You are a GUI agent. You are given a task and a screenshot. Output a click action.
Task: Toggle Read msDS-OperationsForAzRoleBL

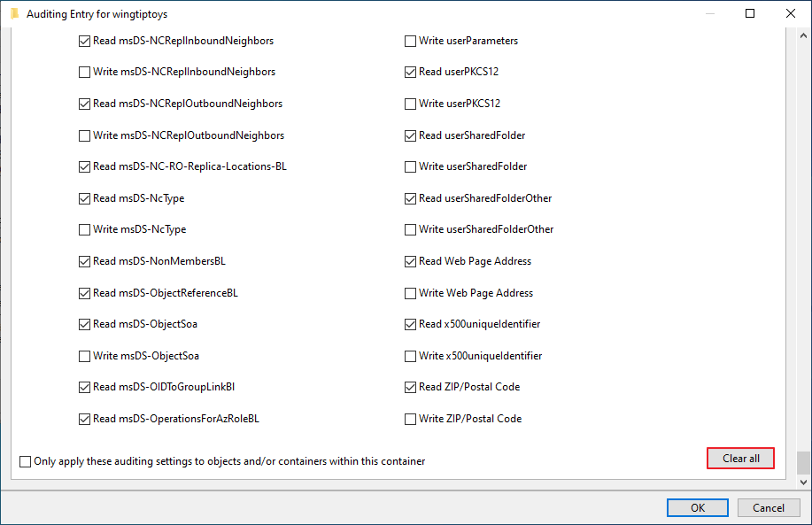tap(84, 419)
